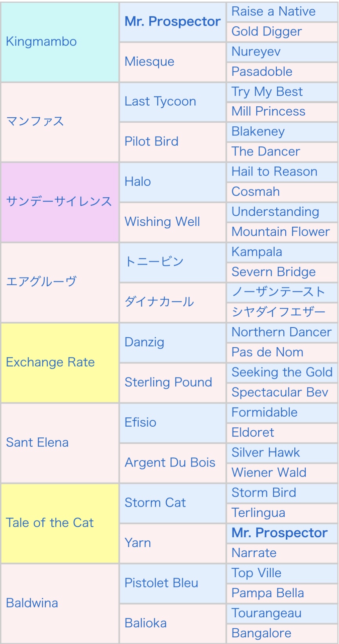The image size is (339, 644).
Task: Open the Kingmambo pedigree link
Action: click(41, 42)
